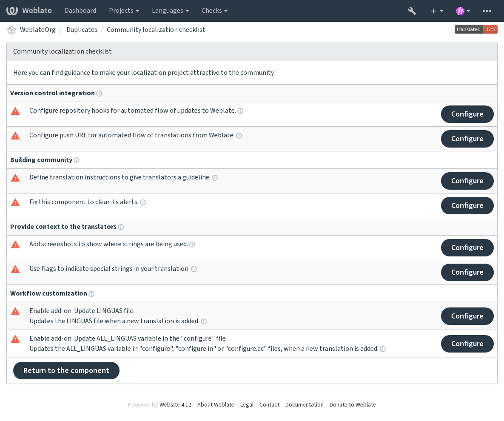
Task: Configure translation instructions guideline
Action: [467, 181]
